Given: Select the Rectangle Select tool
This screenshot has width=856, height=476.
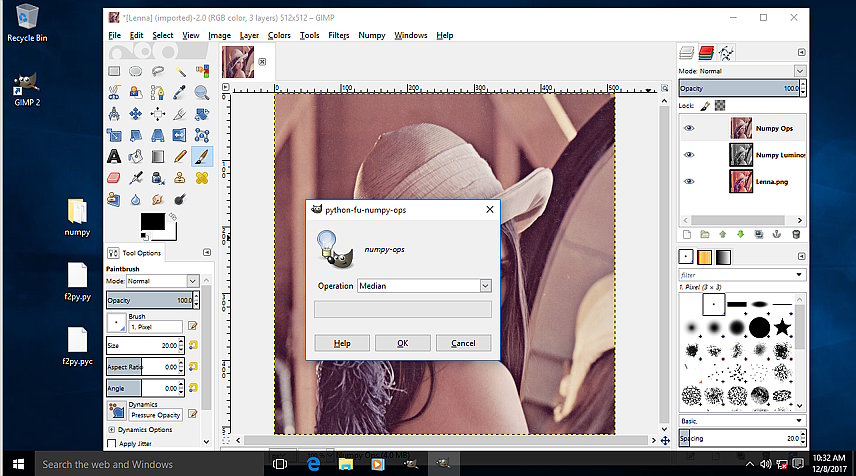Looking at the screenshot, I should (114, 71).
